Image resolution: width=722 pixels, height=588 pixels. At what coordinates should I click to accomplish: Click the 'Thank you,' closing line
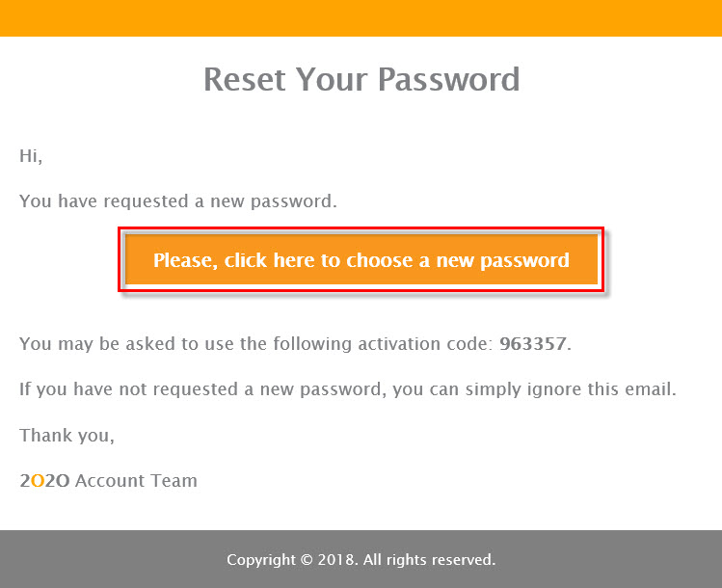click(67, 435)
